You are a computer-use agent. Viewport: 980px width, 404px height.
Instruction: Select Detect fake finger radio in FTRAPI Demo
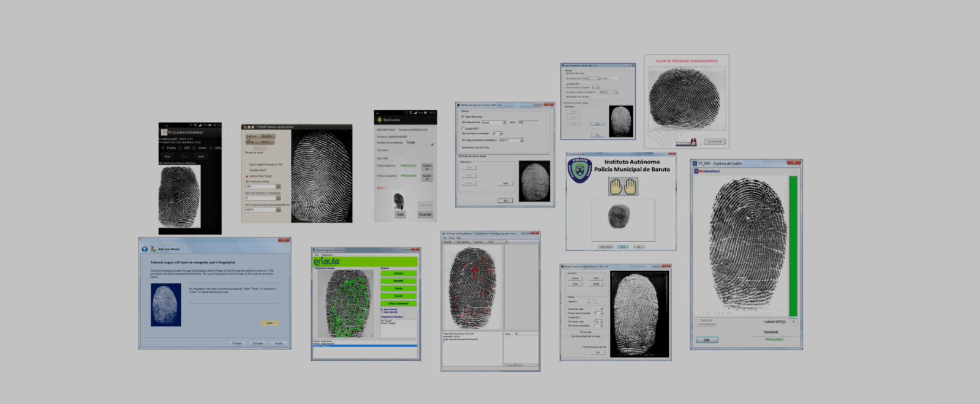coord(247,176)
